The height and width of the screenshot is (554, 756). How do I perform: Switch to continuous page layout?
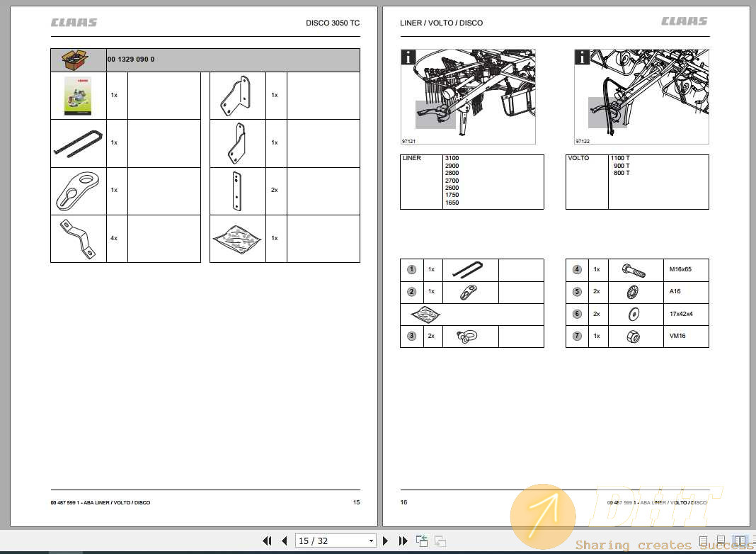pos(721,541)
